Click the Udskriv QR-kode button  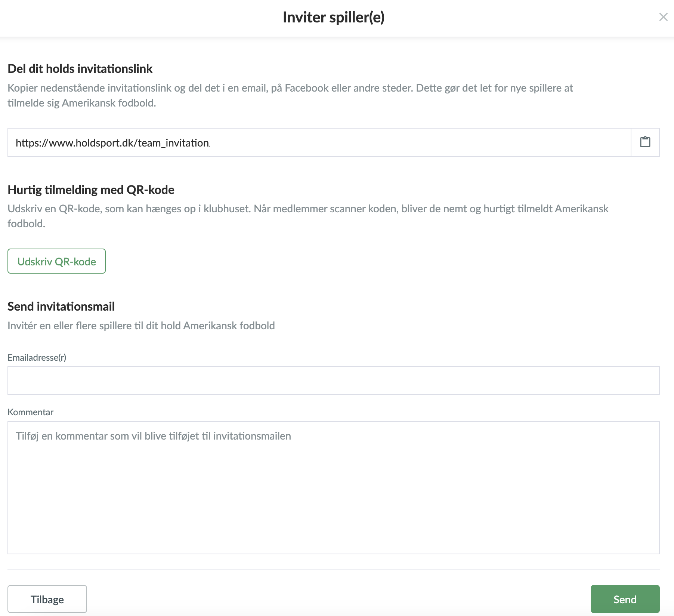[x=56, y=261]
